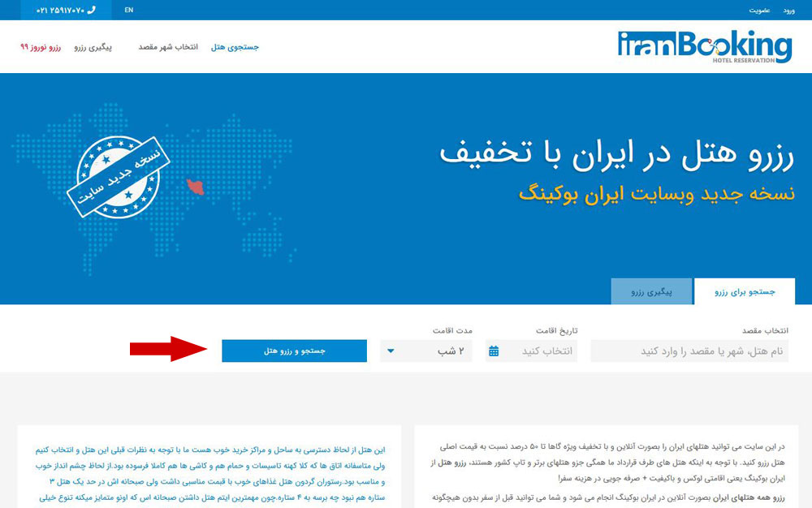Click the blue hotel review text block
This screenshot has width=812, height=508.
point(210,473)
